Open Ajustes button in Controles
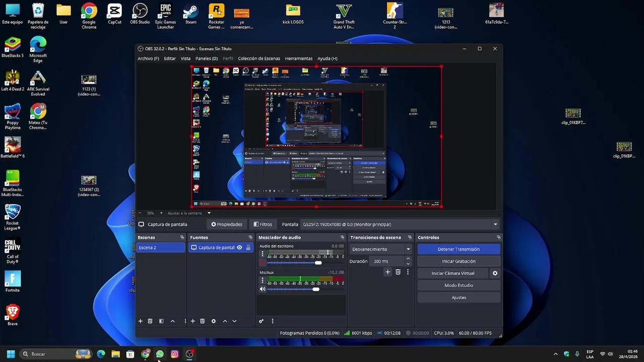644x362 pixels. click(x=458, y=298)
